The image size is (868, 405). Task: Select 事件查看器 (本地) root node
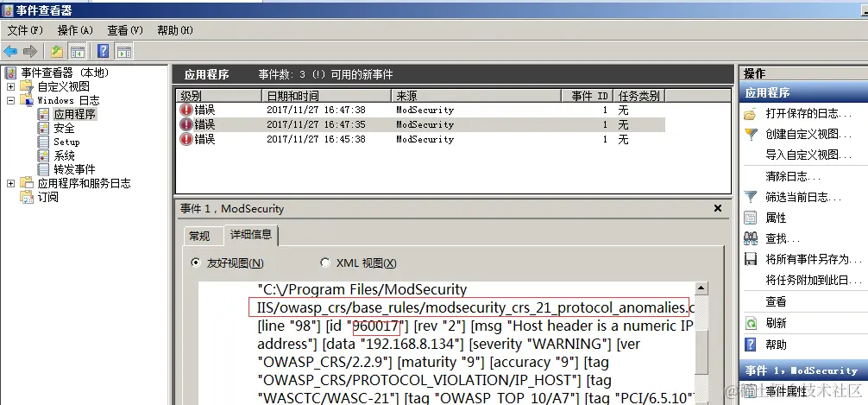point(66,73)
